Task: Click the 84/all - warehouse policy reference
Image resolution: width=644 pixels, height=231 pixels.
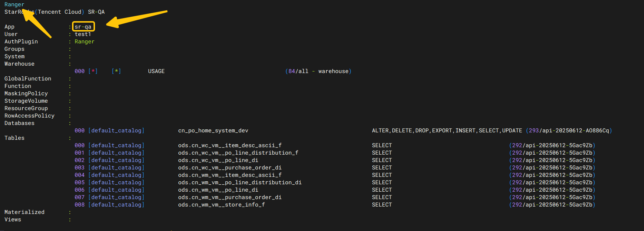Action: click(318, 71)
